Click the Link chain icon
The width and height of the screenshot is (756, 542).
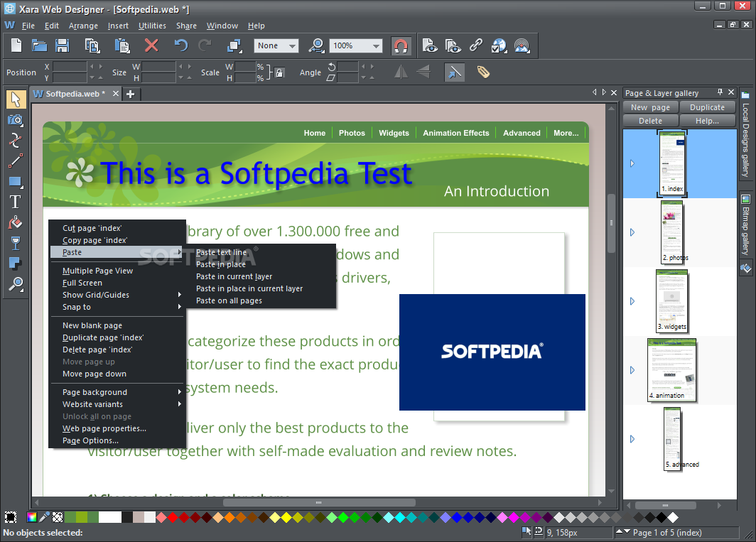click(x=476, y=45)
